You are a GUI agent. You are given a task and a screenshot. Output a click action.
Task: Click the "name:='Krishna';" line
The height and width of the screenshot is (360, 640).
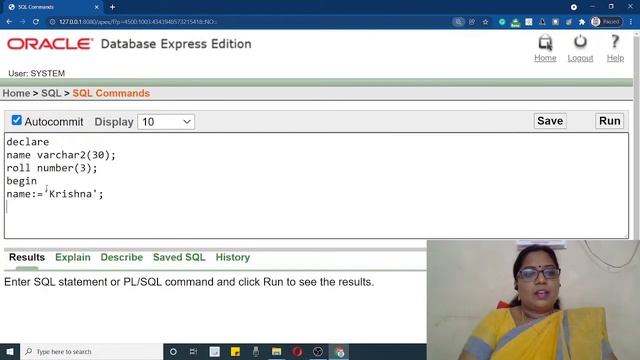(x=55, y=194)
